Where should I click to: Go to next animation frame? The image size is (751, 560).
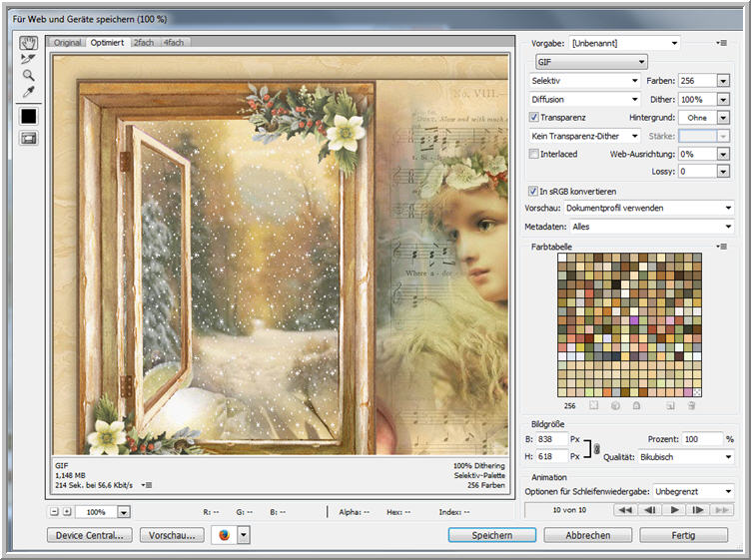[x=698, y=510]
